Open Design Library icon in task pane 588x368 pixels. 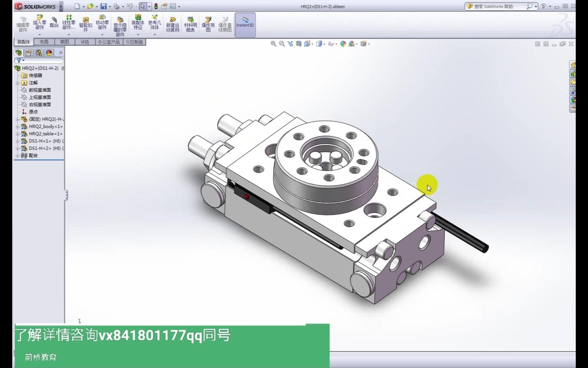tap(573, 74)
